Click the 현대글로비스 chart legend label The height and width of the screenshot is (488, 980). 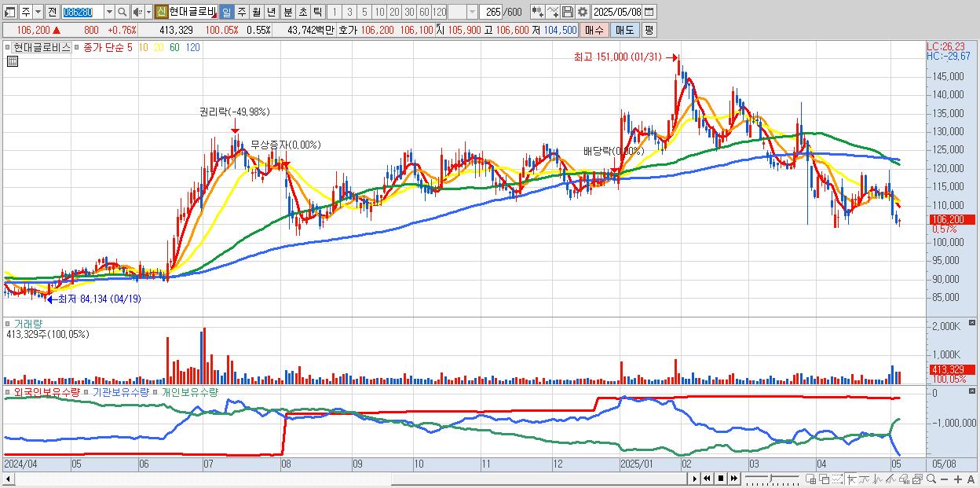point(41,47)
